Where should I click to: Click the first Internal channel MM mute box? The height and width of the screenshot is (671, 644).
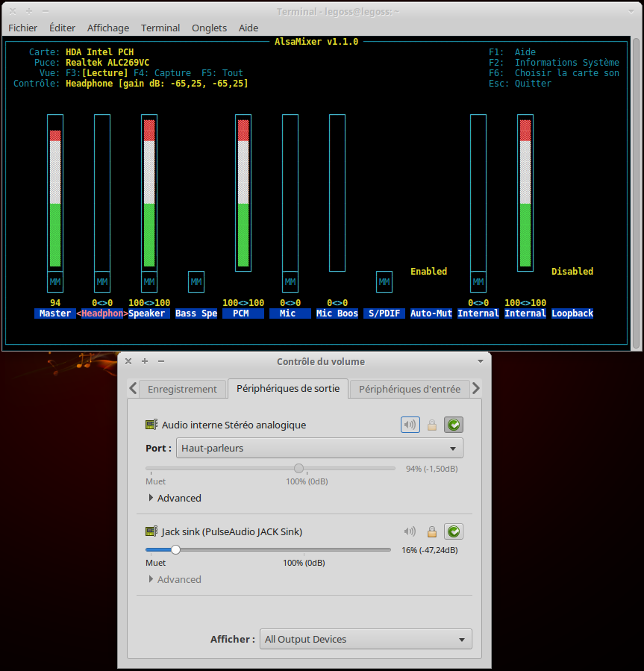tap(478, 282)
